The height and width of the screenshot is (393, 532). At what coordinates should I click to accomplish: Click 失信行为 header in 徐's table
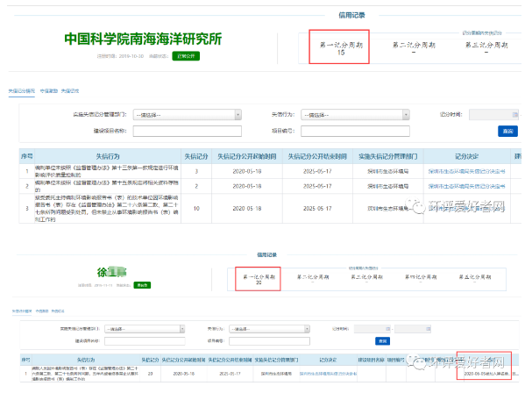(86, 360)
